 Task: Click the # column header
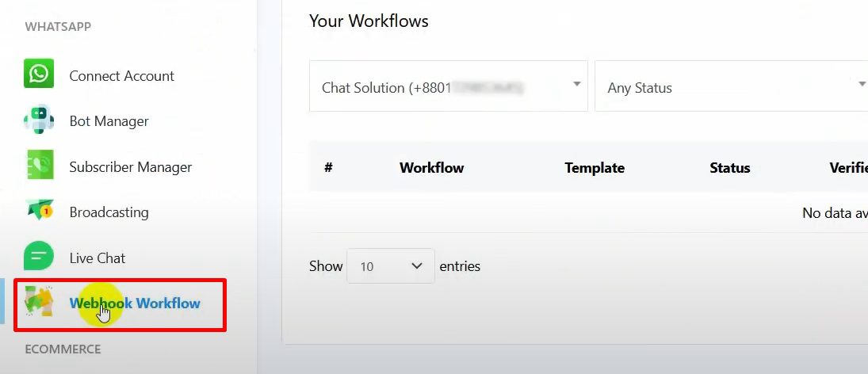click(x=328, y=168)
